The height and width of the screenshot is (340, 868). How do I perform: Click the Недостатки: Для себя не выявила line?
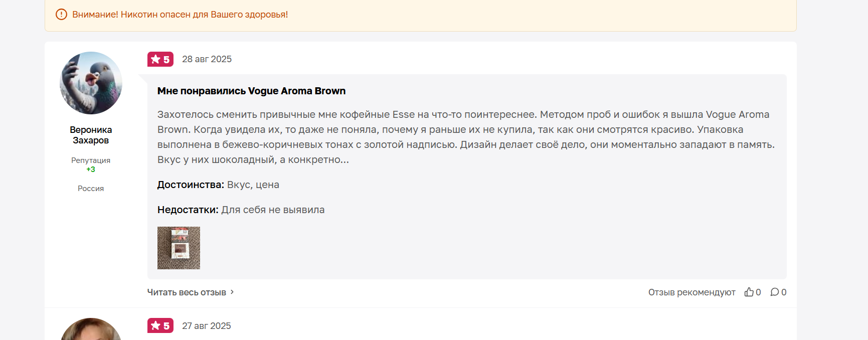click(x=241, y=210)
